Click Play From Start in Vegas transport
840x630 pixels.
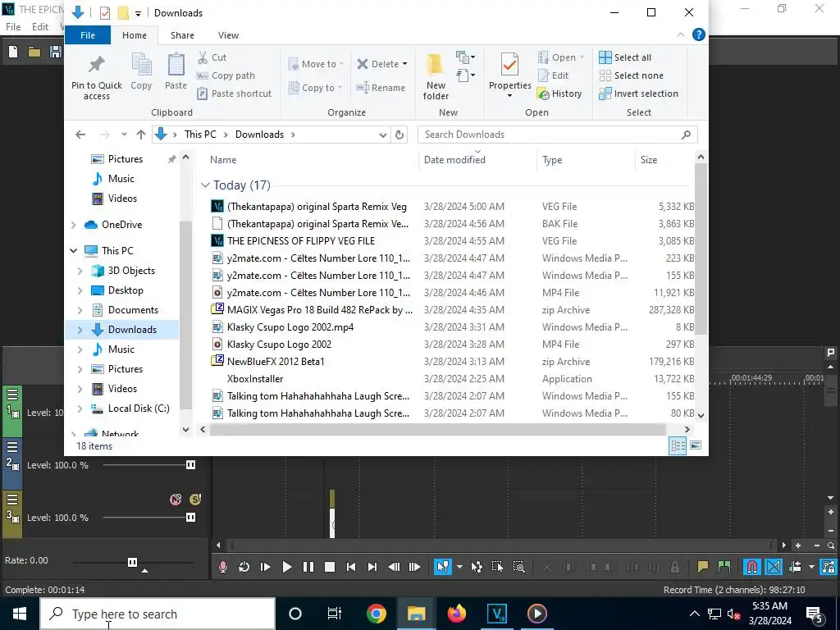pyautogui.click(x=265, y=567)
